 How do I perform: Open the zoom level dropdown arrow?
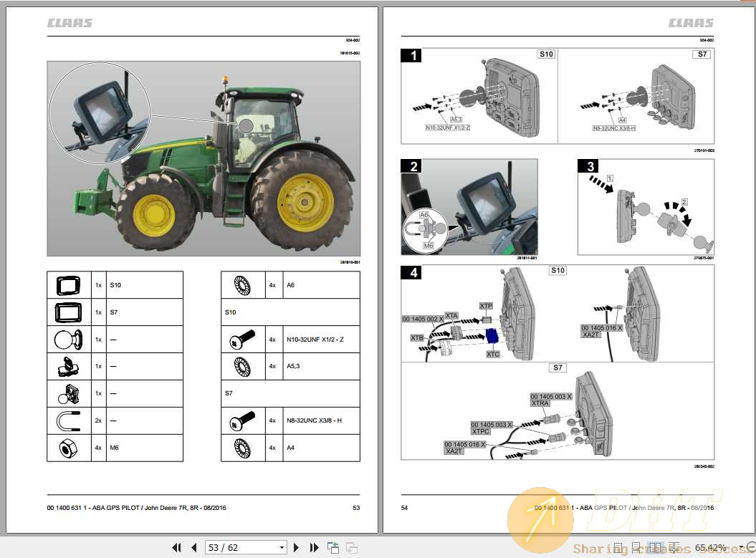click(741, 548)
